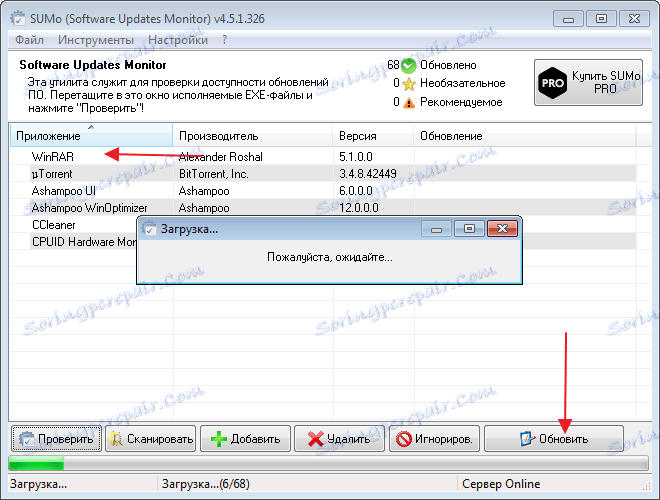
Task: Select the Ashampoo WinOptimizer row
Action: (x=322, y=207)
